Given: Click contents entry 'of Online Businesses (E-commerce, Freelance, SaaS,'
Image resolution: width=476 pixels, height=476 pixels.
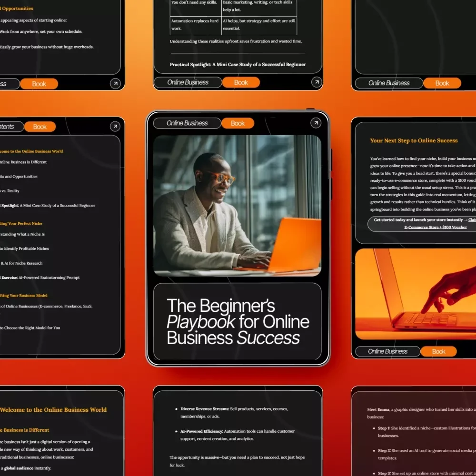Looking at the screenshot, I should coord(47,306).
